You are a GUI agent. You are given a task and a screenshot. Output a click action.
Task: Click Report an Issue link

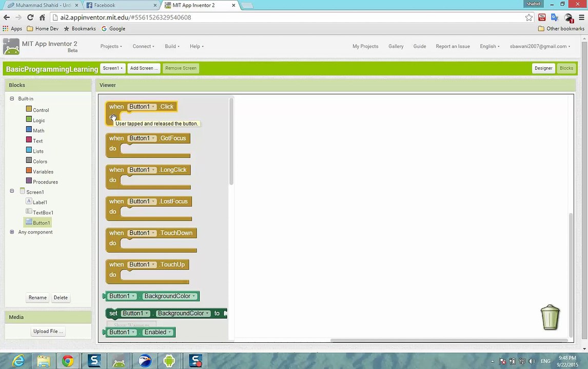pos(453,47)
